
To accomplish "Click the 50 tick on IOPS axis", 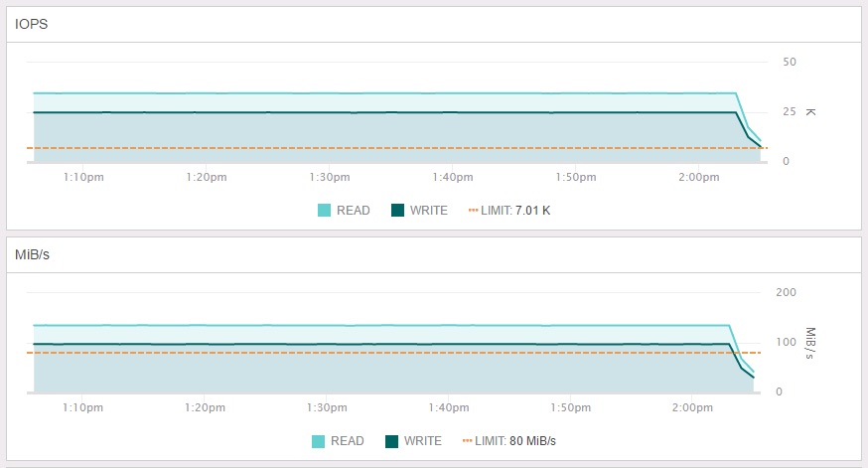I will (790, 62).
